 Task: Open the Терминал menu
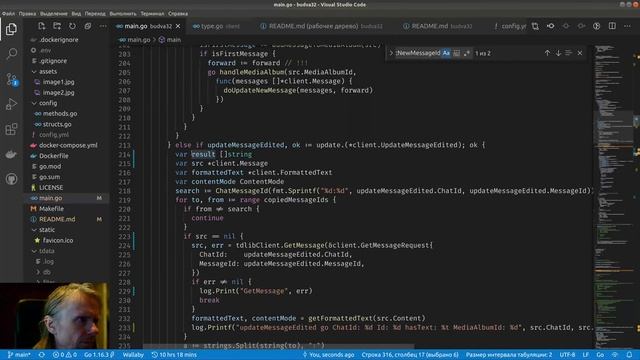coord(152,13)
